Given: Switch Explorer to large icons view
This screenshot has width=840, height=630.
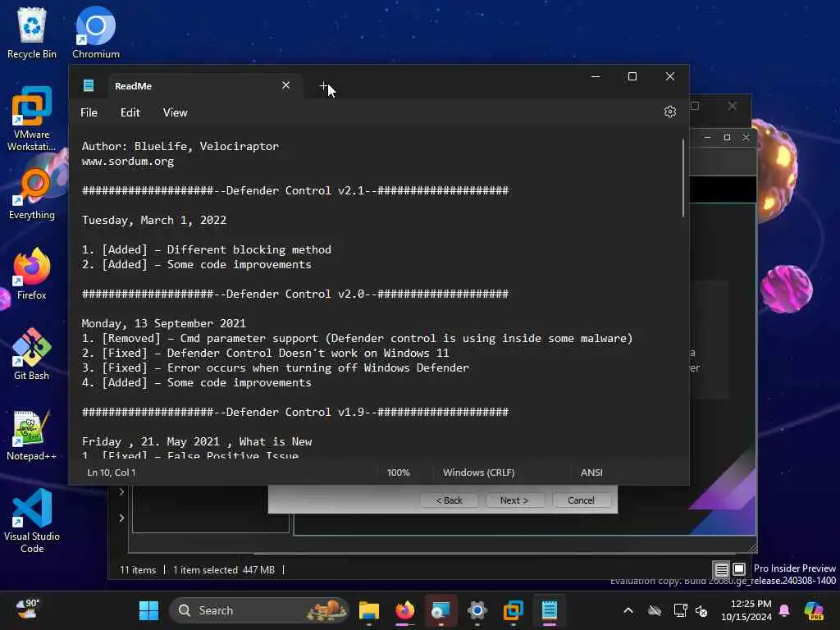Looking at the screenshot, I should 739,569.
